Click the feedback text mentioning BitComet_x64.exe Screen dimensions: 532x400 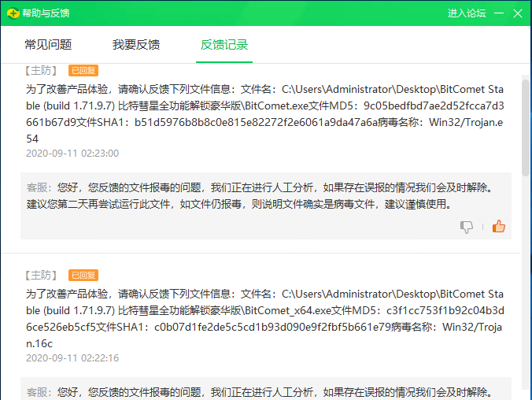[265, 319]
